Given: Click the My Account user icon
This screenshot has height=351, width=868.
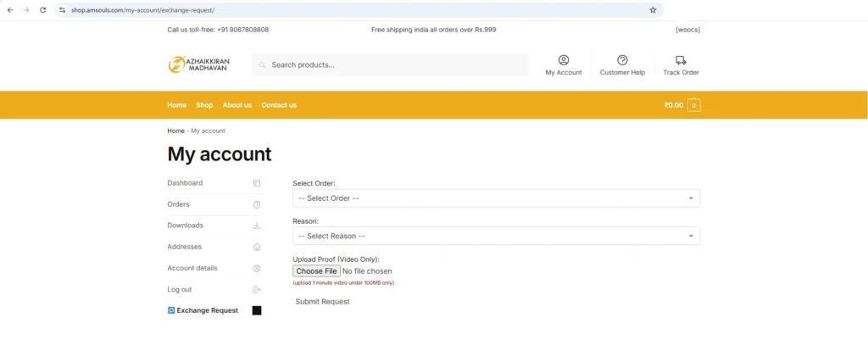Looking at the screenshot, I should coord(564,60).
